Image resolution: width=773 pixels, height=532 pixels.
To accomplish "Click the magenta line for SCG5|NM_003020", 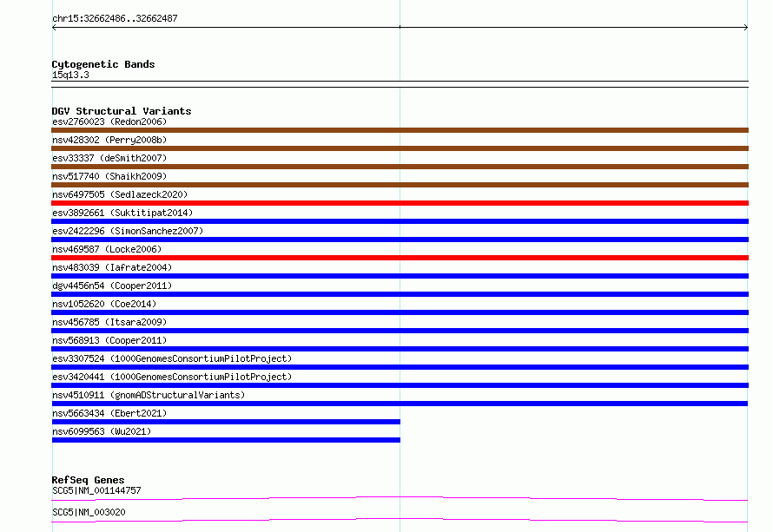I will pos(400,520).
